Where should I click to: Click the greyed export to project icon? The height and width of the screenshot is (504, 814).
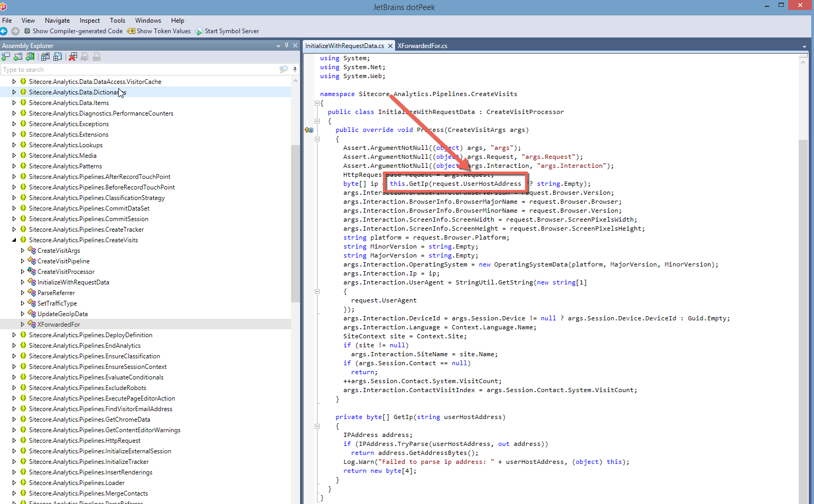(x=85, y=56)
